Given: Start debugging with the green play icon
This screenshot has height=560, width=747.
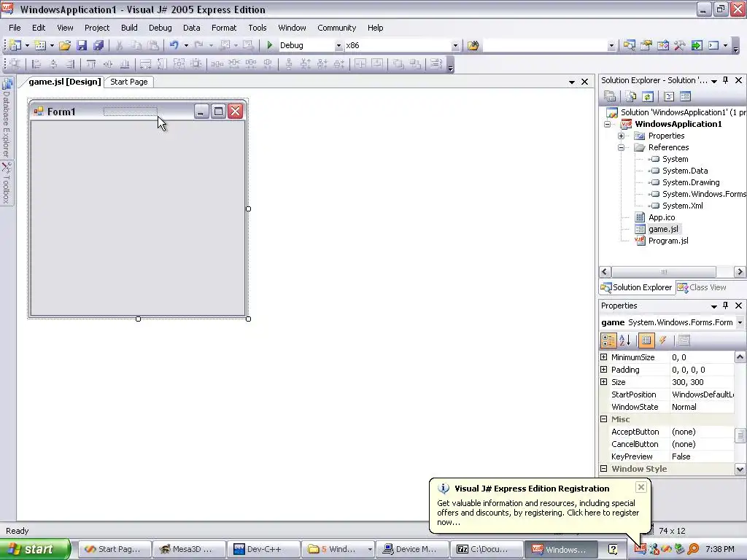Looking at the screenshot, I should [x=270, y=45].
